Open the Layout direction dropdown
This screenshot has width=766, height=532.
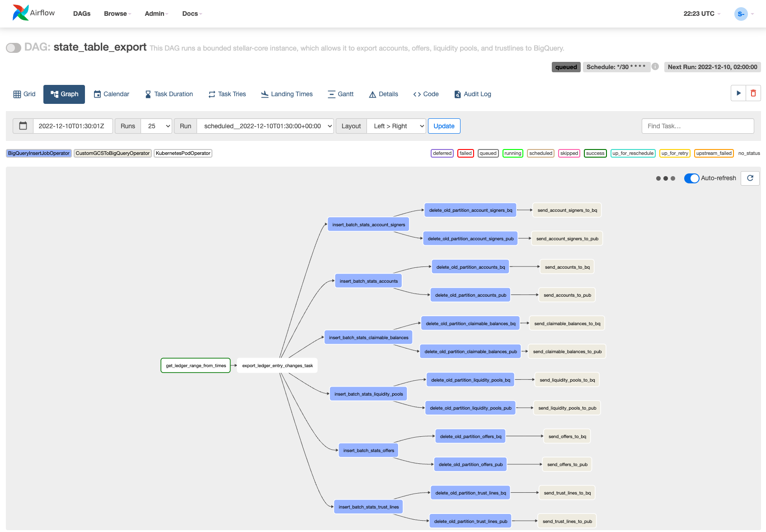click(x=396, y=126)
